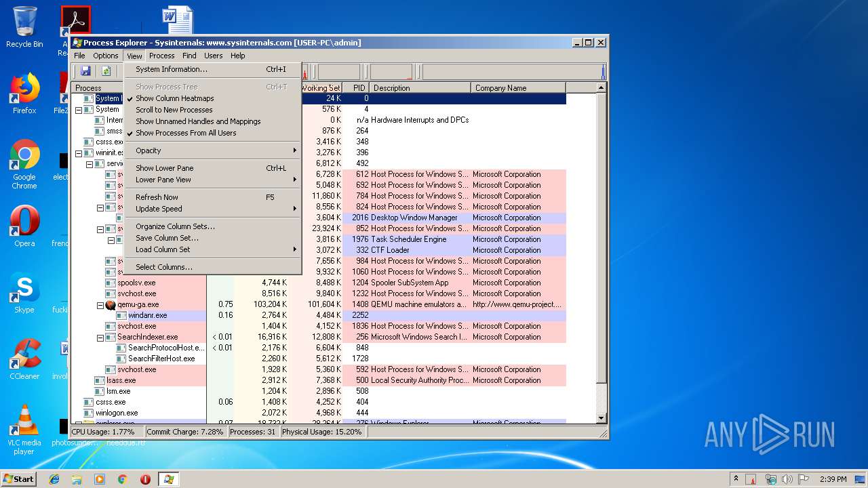The height and width of the screenshot is (488, 868).
Task: Click the SearchFilterHost.exe process icon
Action: pos(121,359)
